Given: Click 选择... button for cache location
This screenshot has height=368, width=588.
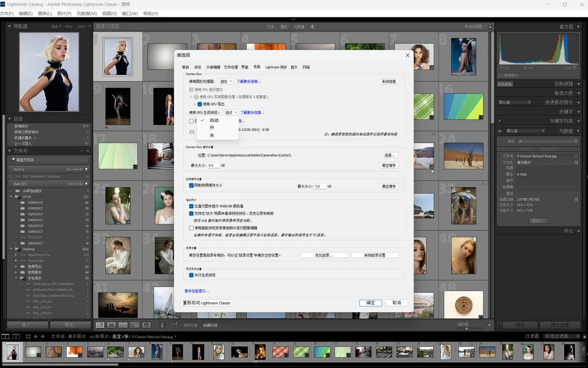Looking at the screenshot, I should click(x=389, y=155).
